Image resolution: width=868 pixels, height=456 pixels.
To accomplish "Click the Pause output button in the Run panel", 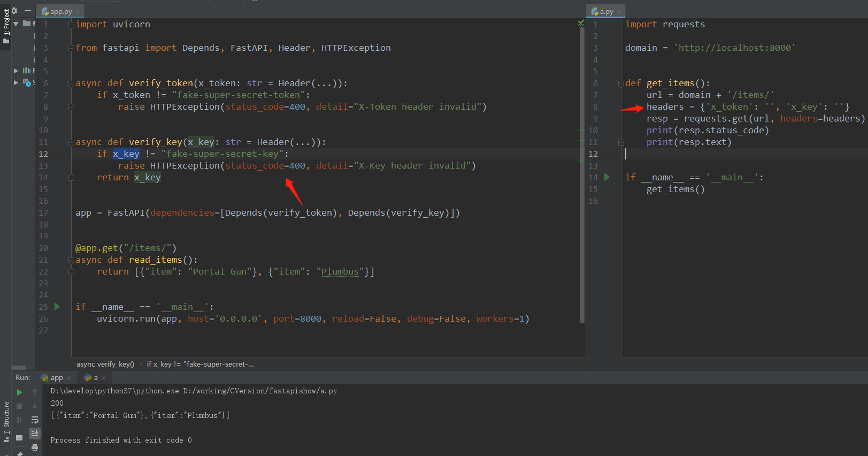I will tap(20, 420).
